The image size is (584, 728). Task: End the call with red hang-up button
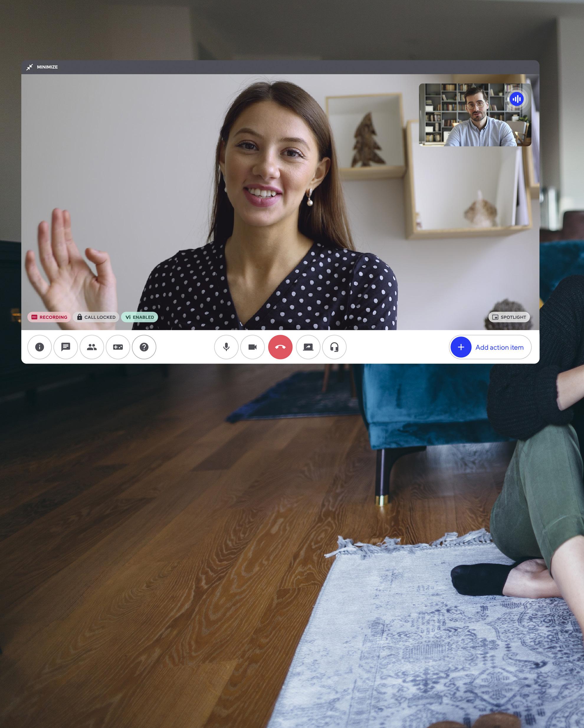click(280, 347)
